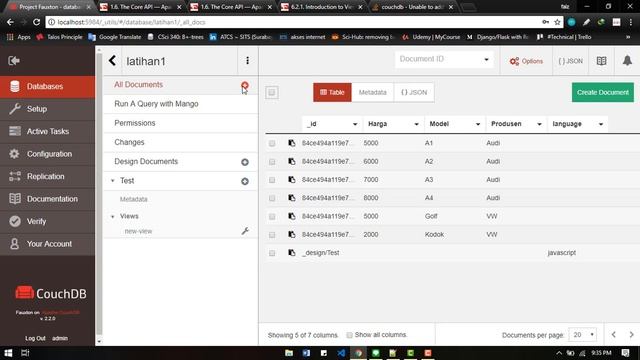Click the JSON button in the header

click(570, 61)
